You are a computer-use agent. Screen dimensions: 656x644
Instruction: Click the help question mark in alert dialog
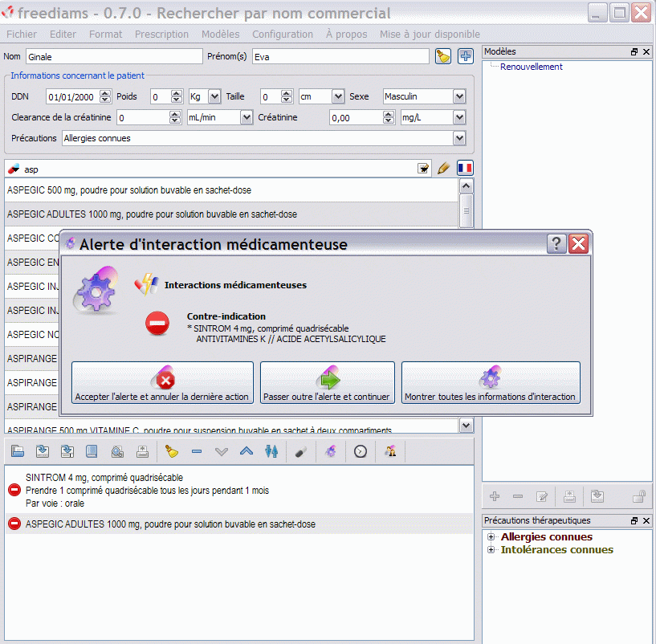point(556,243)
